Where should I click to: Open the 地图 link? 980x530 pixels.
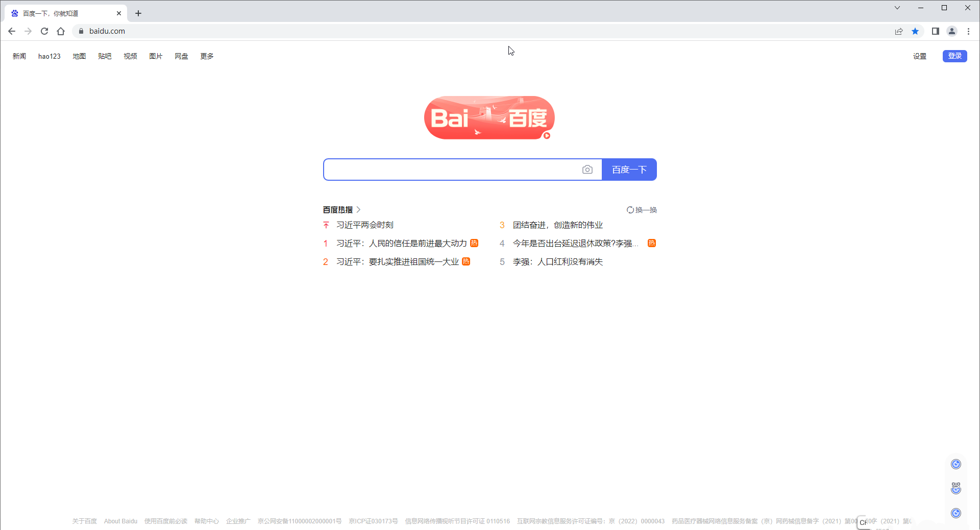point(79,56)
